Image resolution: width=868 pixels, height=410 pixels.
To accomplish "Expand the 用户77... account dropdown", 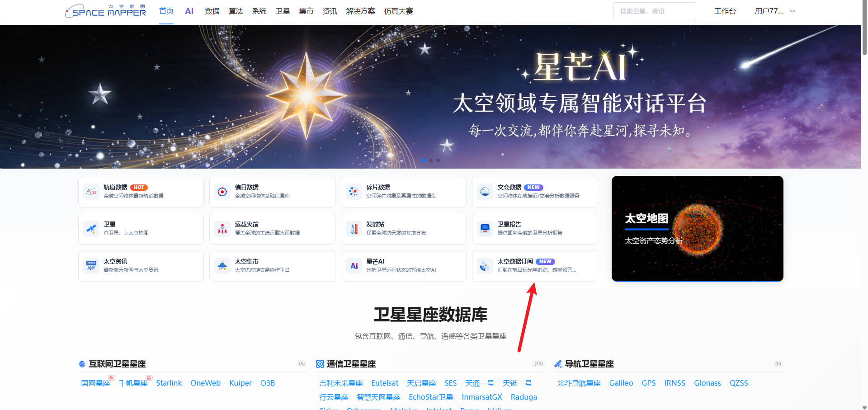I will 775,11.
